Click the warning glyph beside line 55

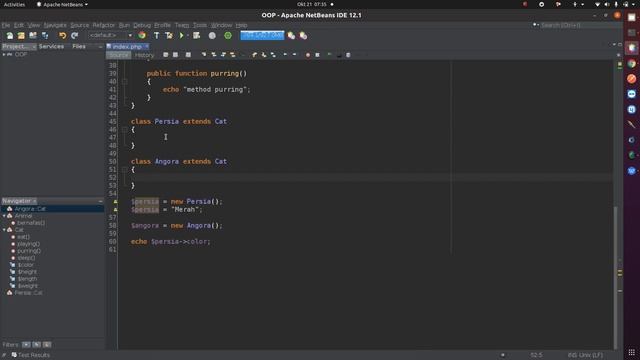pyautogui.click(x=116, y=202)
